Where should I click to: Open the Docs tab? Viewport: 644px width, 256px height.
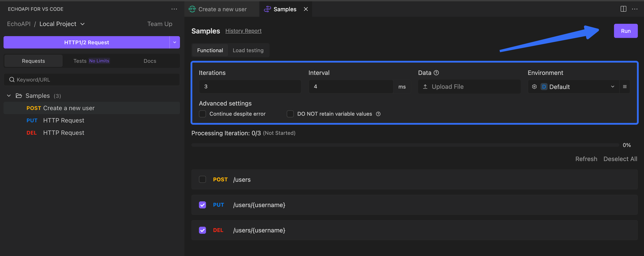pyautogui.click(x=150, y=61)
